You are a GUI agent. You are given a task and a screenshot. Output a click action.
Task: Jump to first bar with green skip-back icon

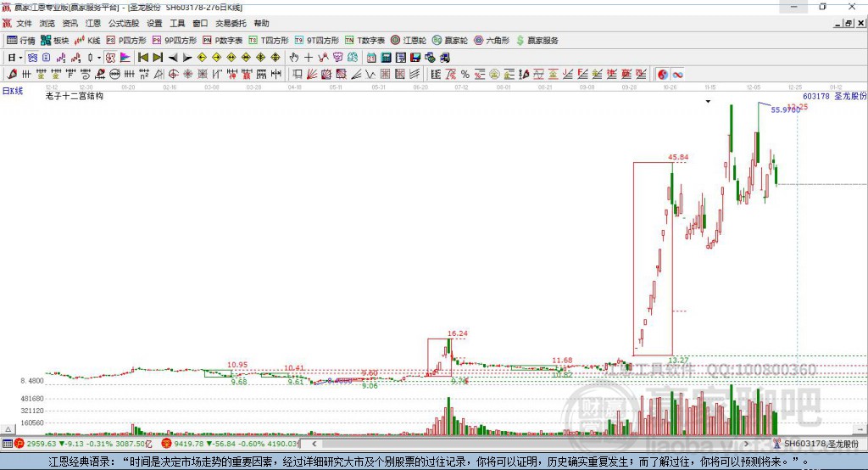[142, 58]
